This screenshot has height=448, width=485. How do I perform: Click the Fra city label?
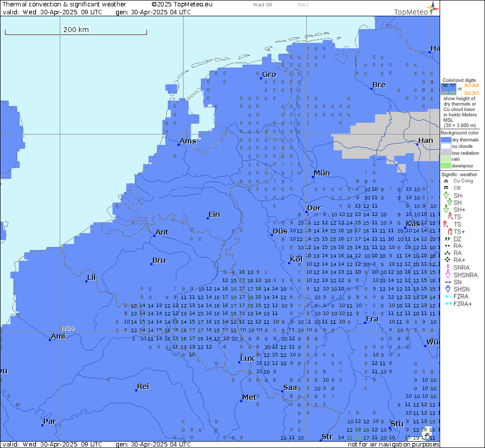coord(372,319)
